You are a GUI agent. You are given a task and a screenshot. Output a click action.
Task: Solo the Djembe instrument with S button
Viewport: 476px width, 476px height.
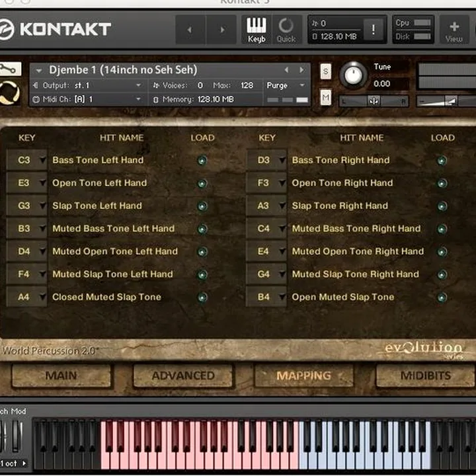pos(326,71)
